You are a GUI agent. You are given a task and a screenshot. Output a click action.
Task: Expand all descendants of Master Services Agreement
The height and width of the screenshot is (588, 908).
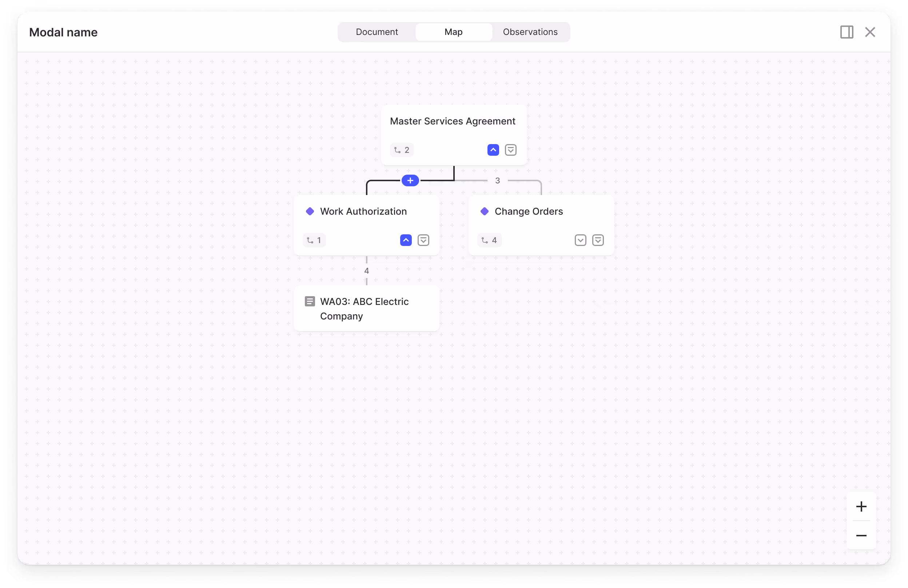point(510,150)
